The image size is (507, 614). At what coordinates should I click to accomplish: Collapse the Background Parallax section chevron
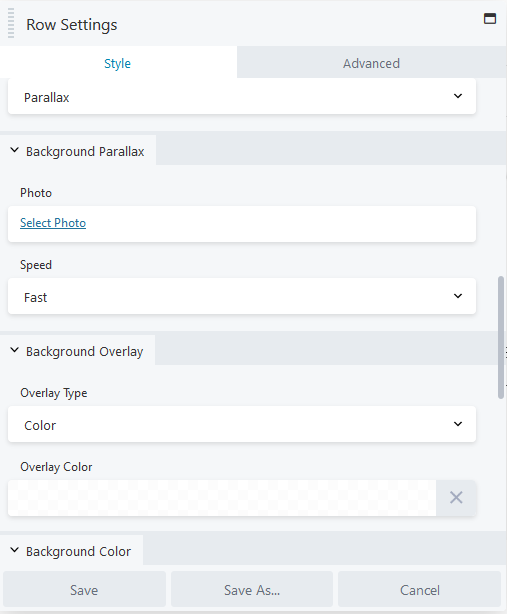click(x=14, y=150)
